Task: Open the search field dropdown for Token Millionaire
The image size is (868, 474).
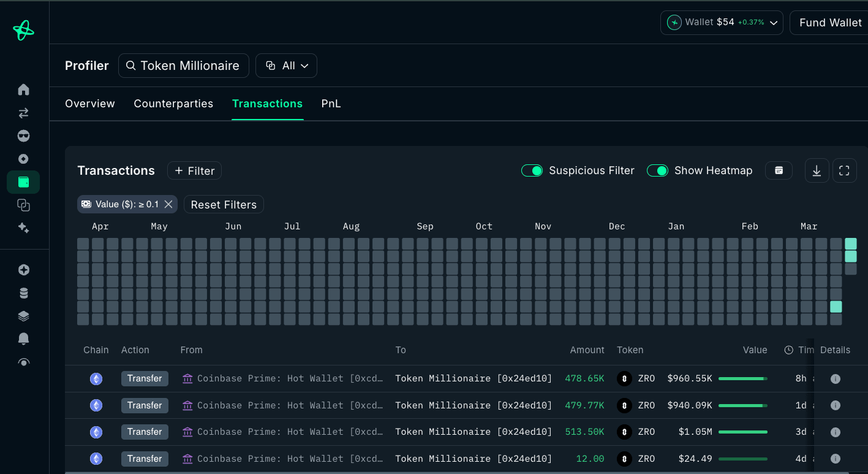Action: point(183,65)
